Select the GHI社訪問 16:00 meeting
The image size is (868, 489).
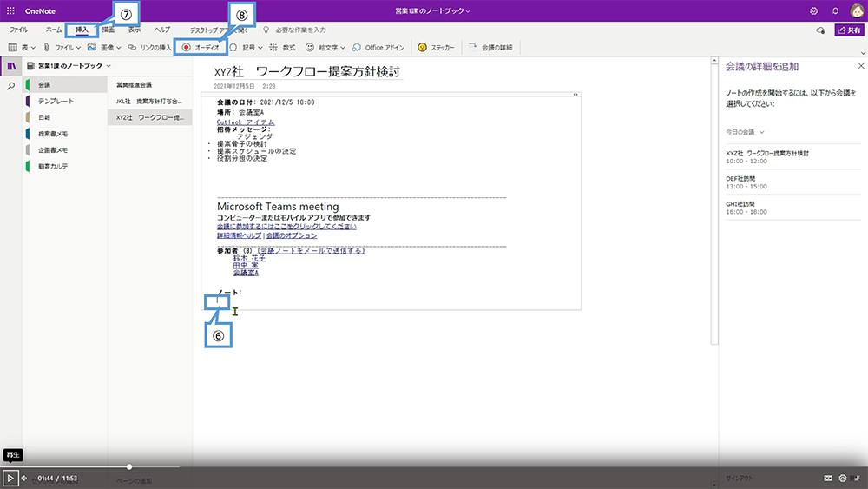click(792, 208)
